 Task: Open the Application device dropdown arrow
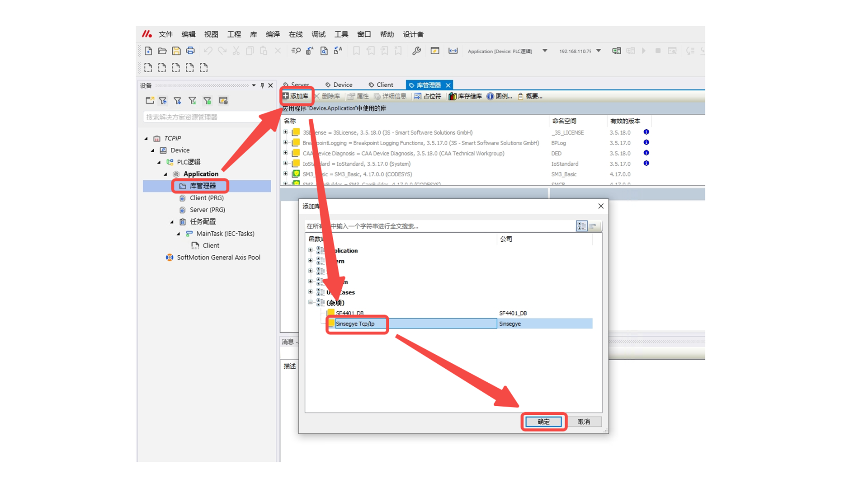click(x=545, y=51)
